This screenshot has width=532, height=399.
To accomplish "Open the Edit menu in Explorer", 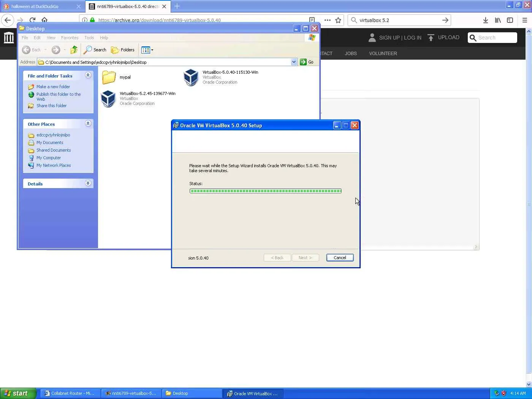I will coord(37,38).
